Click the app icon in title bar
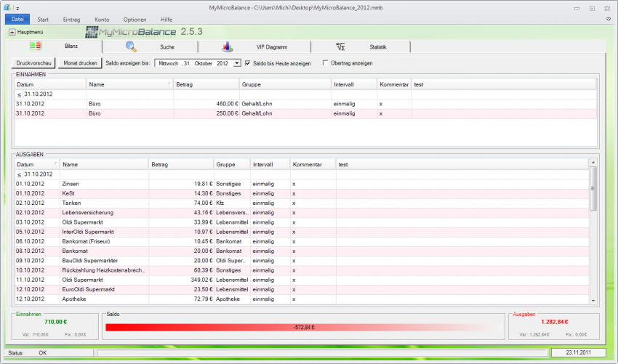Image resolution: width=618 pixels, height=364 pixels. tap(7, 7)
